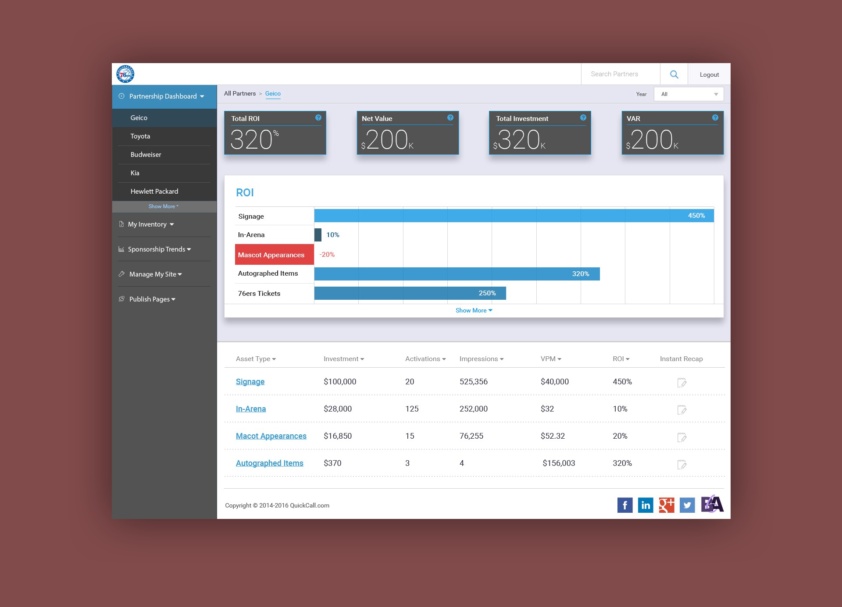
Task: Click the 525,356 impressions value
Action: tap(473, 381)
